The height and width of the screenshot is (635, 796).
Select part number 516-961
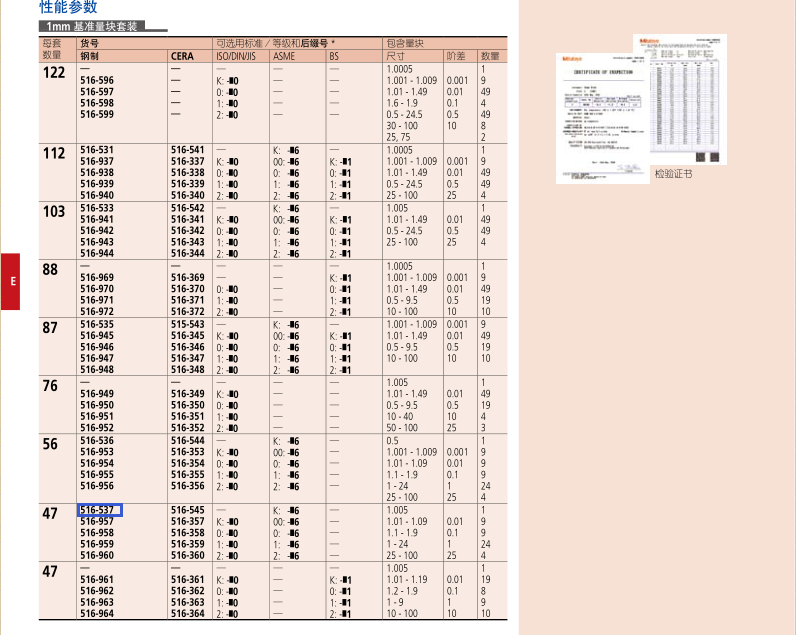point(97,580)
